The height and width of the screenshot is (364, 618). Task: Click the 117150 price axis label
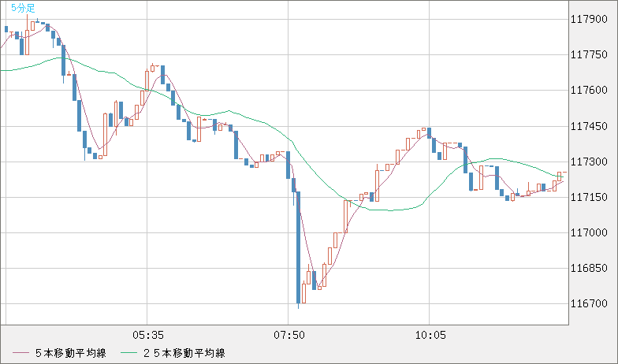589,197
